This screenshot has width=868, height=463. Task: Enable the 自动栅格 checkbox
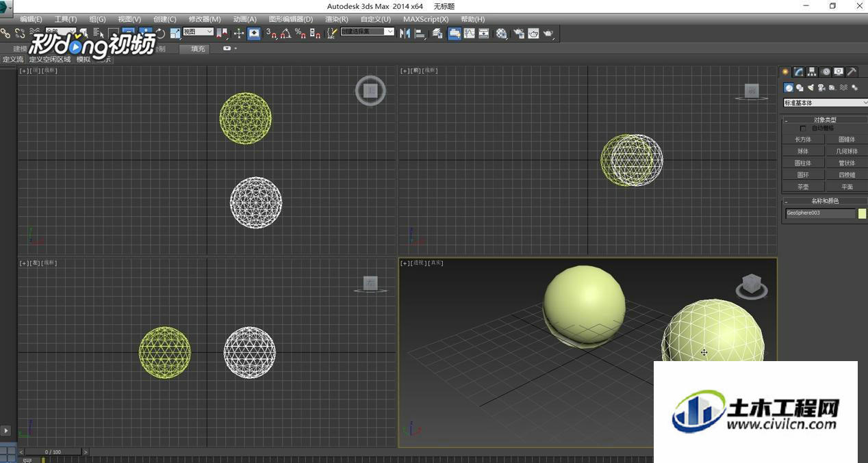pos(803,129)
